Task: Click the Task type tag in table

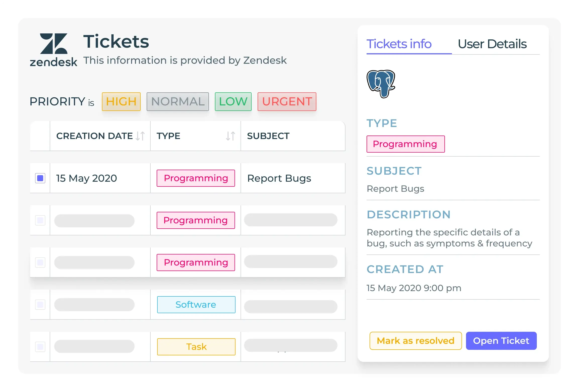Action: 196,347
